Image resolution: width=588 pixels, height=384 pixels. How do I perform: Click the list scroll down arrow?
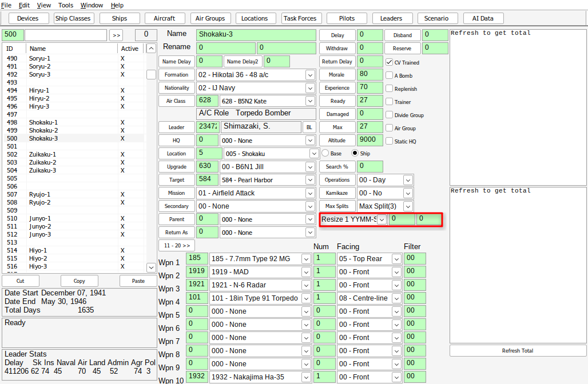151,267
